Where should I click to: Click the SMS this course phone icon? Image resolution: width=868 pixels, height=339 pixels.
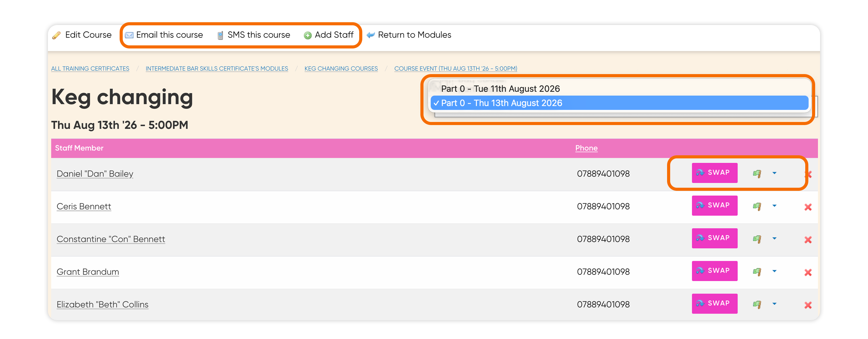tap(220, 35)
